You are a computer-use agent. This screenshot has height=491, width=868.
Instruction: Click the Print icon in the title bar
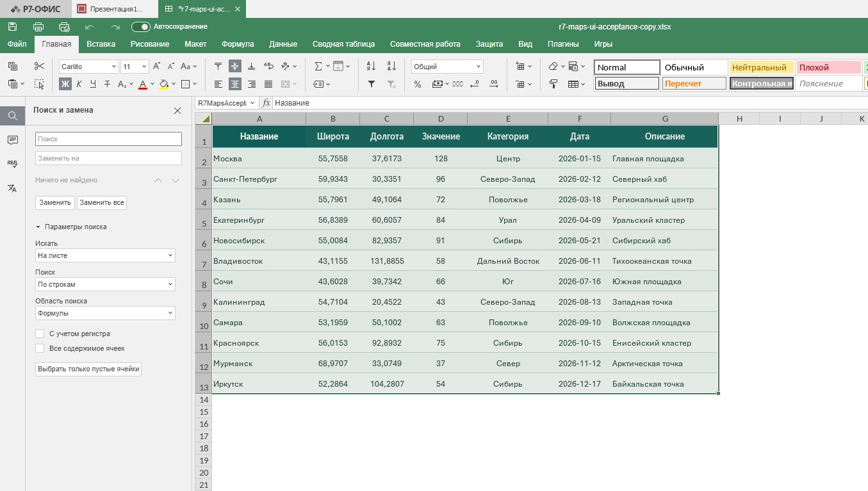tap(38, 27)
